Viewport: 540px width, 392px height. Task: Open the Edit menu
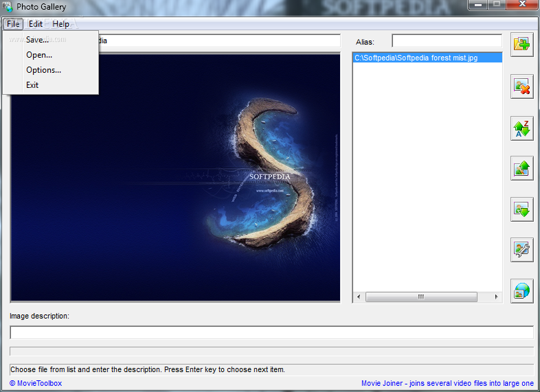(x=36, y=24)
